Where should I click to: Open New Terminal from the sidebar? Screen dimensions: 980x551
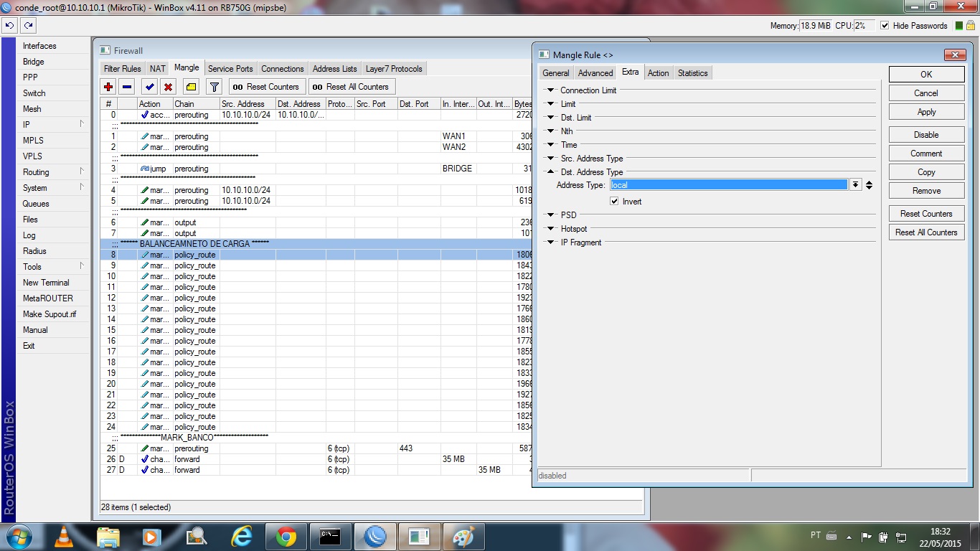52,283
